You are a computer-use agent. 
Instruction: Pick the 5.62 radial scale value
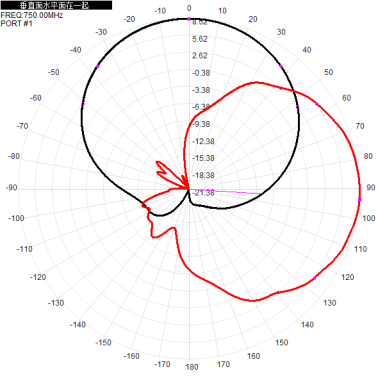click(200, 39)
